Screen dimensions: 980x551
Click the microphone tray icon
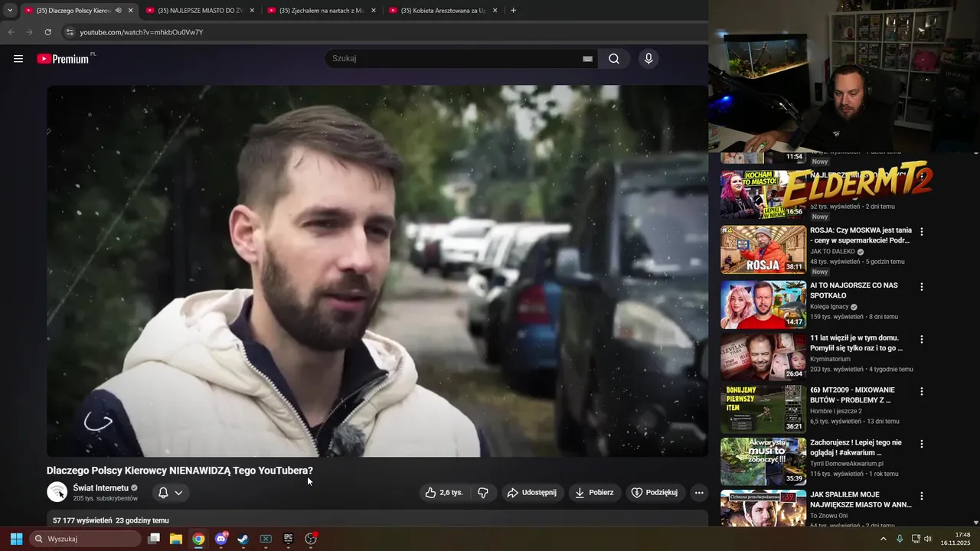[x=900, y=539]
